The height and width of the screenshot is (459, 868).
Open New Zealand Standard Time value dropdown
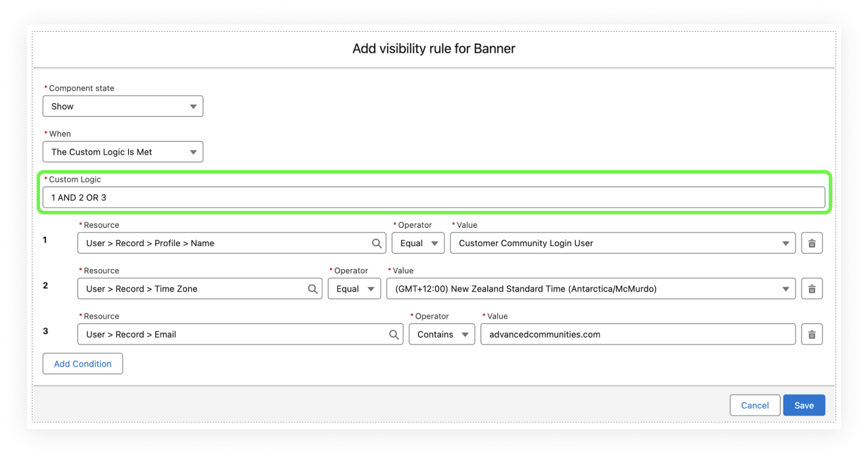591,289
